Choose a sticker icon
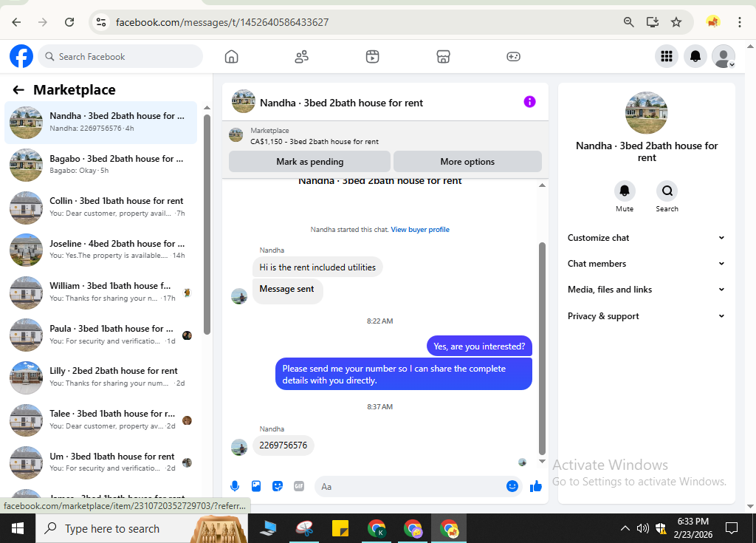Screen dimensions: 756x543 point(278,486)
